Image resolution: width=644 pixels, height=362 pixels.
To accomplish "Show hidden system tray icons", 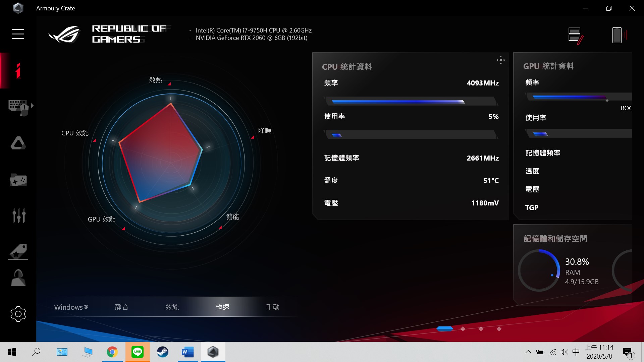I will point(528,352).
